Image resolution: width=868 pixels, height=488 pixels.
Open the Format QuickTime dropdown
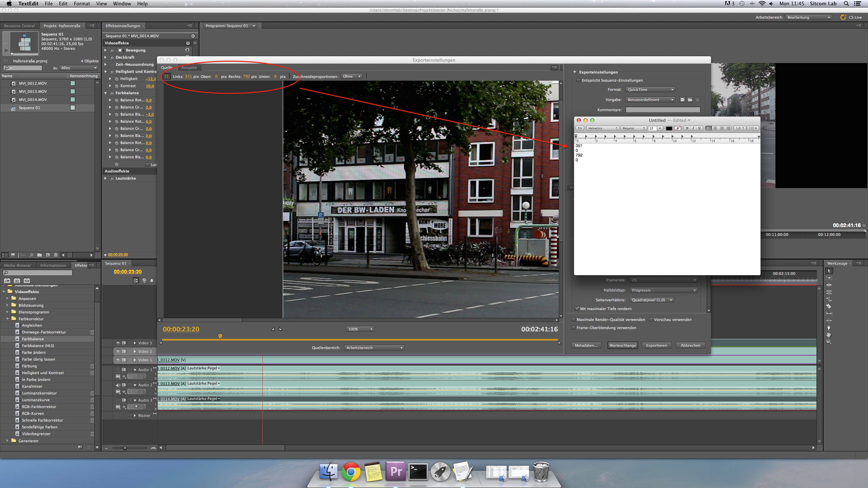(x=650, y=89)
